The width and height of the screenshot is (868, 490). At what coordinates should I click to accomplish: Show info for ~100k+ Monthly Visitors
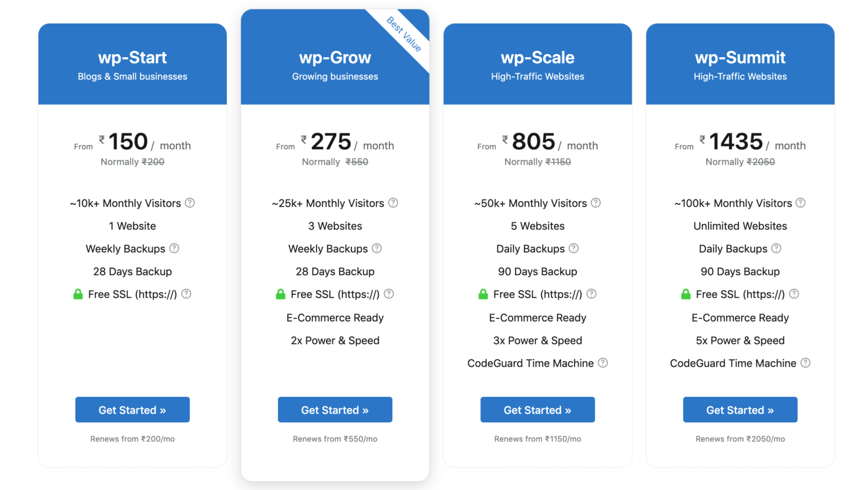click(800, 203)
